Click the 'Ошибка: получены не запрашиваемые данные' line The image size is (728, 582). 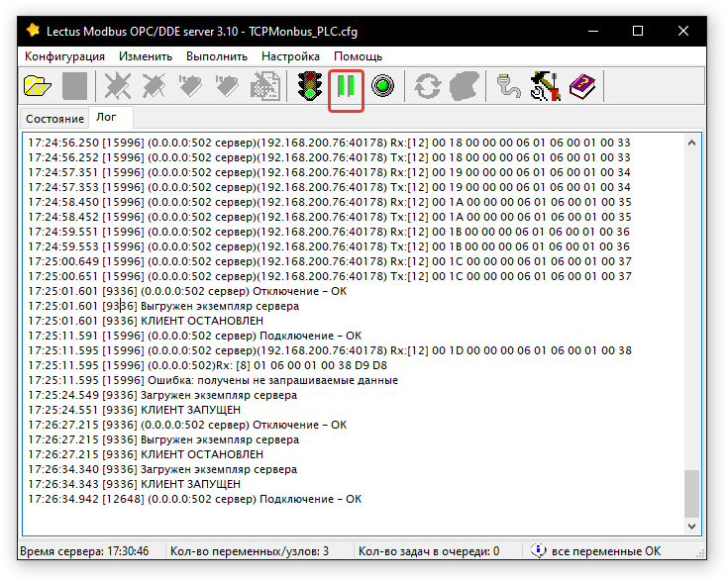click(213, 380)
